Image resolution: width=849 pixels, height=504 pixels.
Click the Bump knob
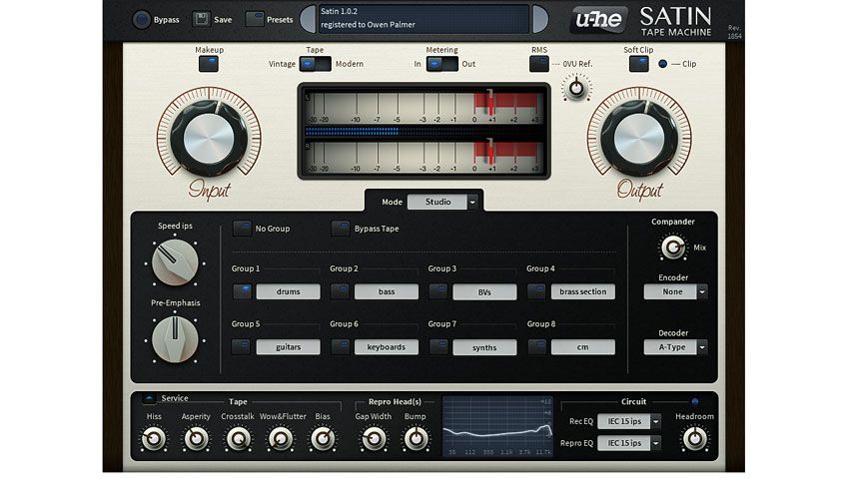tap(416, 438)
